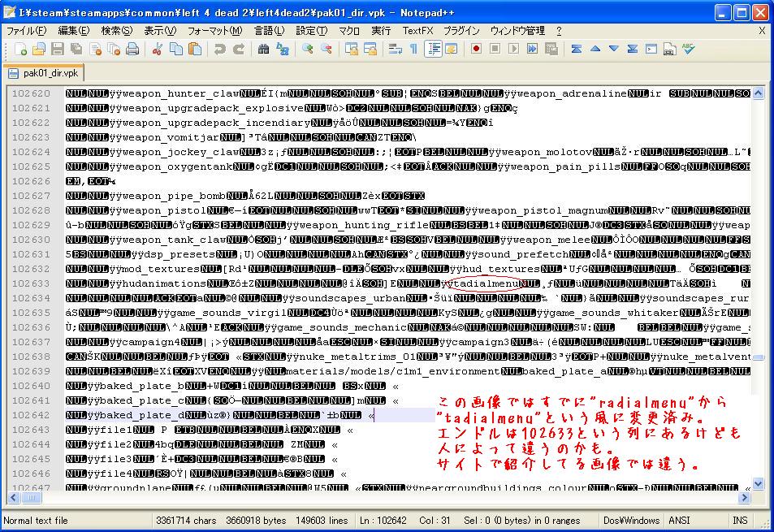This screenshot has width=774, height=532.
Task: Click the horizontal scrollbar left arrow
Action: coord(14,498)
